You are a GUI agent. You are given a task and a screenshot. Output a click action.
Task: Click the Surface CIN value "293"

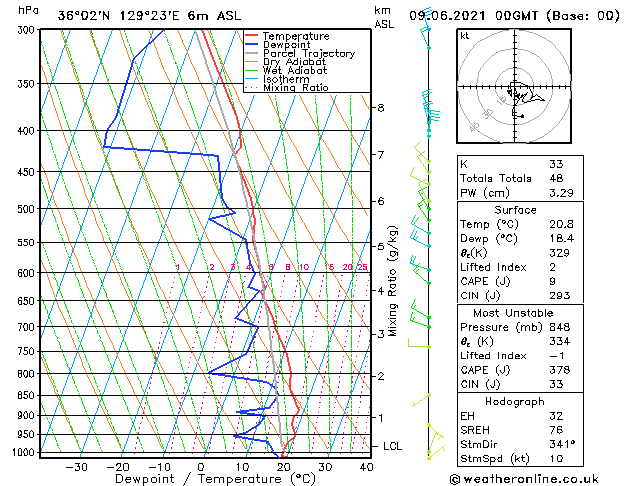(560, 296)
